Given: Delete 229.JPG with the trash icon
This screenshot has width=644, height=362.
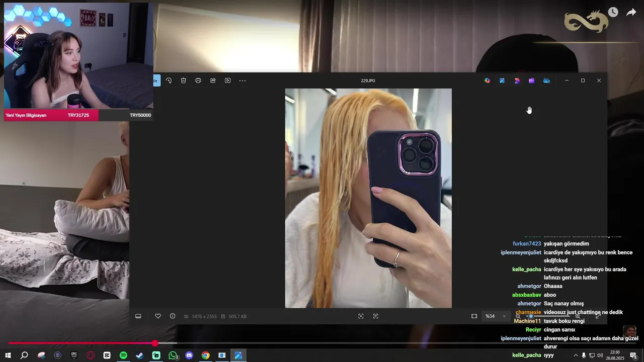Looking at the screenshot, I should point(184,80).
